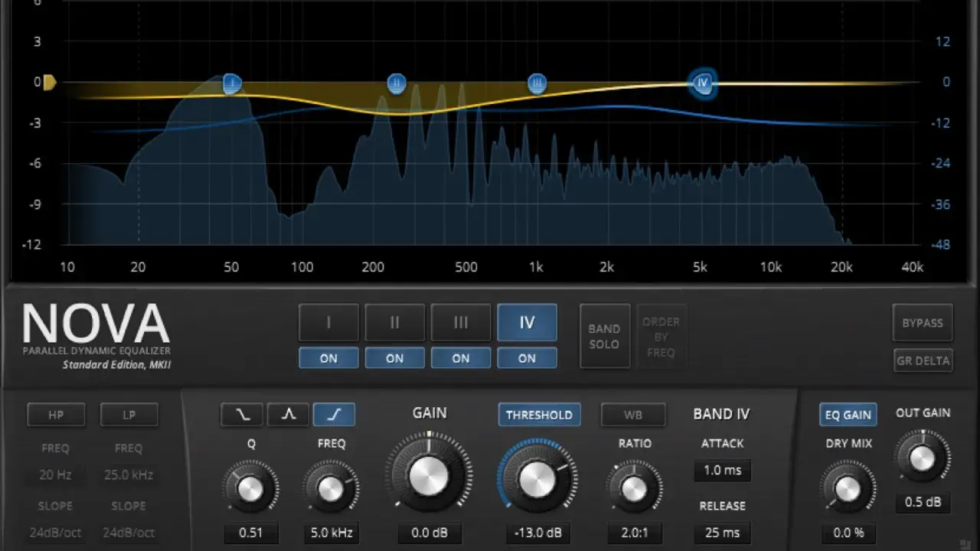Image resolution: width=980 pixels, height=551 pixels.
Task: Toggle band III ON switch
Action: point(461,358)
